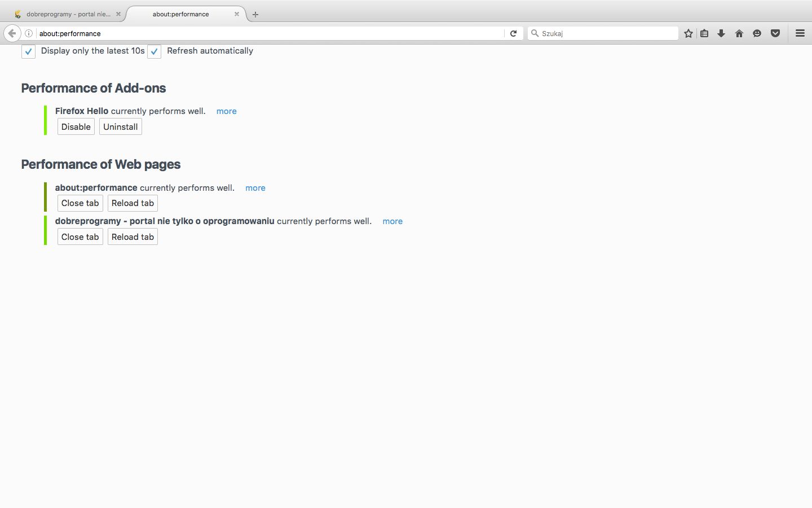Click the dobreprogramy page title text
Viewport: 812px width, 508px height.
pos(165,221)
